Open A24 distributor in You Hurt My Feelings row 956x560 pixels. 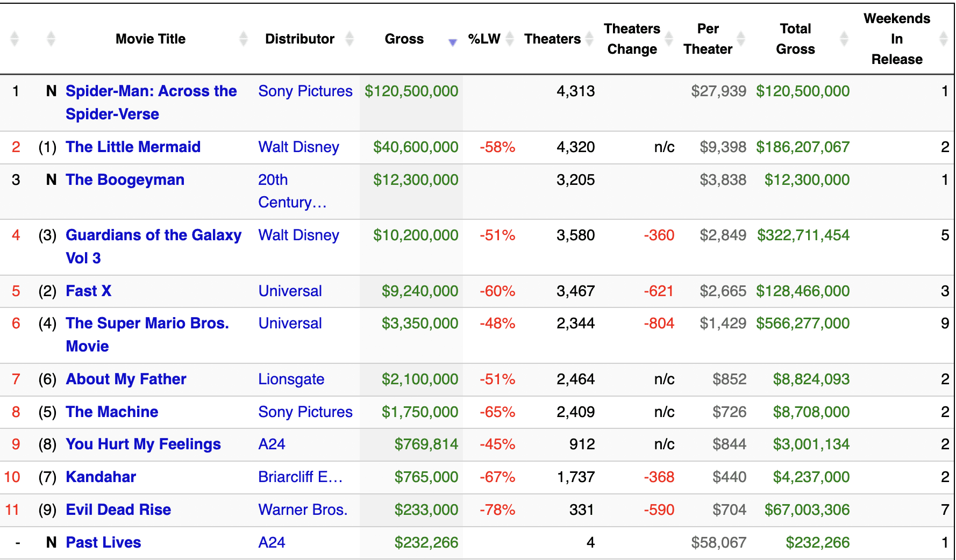point(272,444)
